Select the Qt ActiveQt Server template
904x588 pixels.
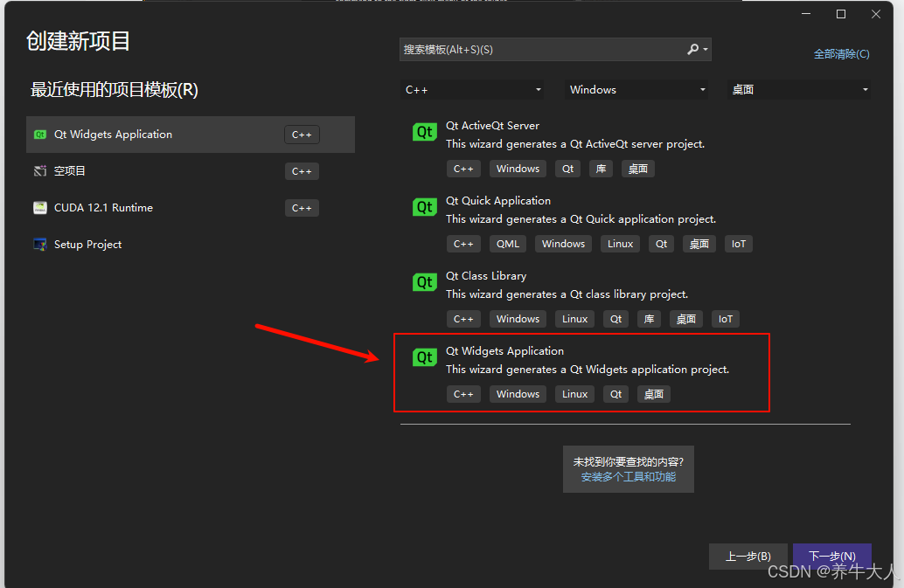tap(625, 148)
